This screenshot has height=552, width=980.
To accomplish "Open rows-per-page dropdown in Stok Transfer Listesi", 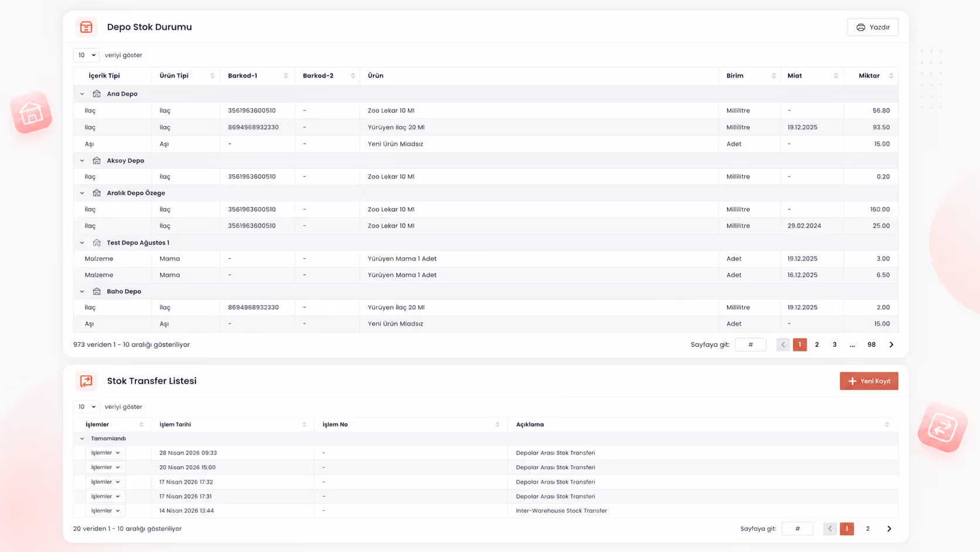I will click(x=86, y=407).
